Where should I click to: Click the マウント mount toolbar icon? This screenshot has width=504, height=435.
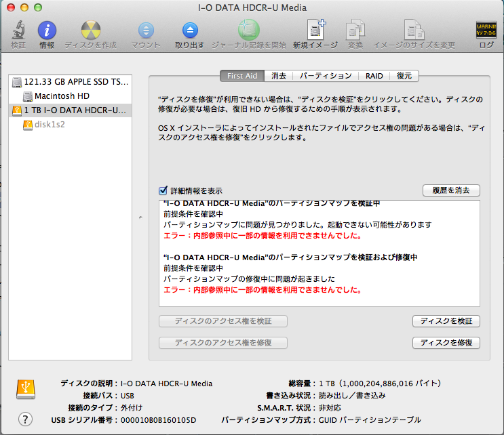(x=146, y=31)
